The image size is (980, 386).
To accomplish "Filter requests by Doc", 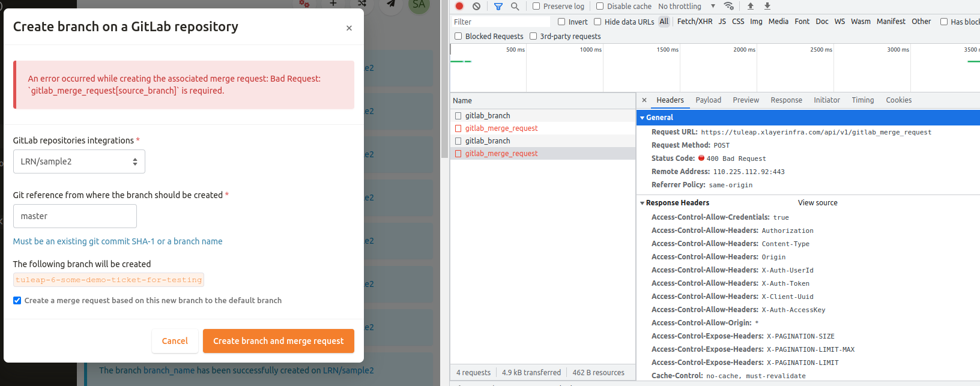I will 822,22.
